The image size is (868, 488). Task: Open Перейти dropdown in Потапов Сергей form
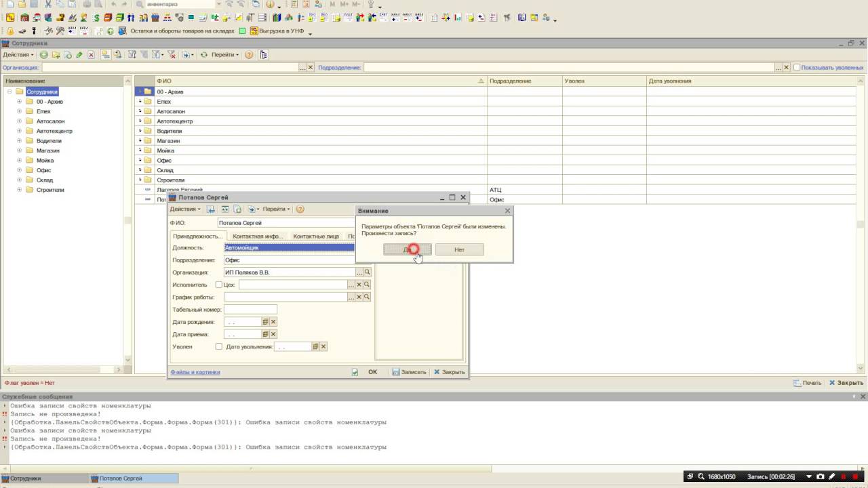coord(277,209)
